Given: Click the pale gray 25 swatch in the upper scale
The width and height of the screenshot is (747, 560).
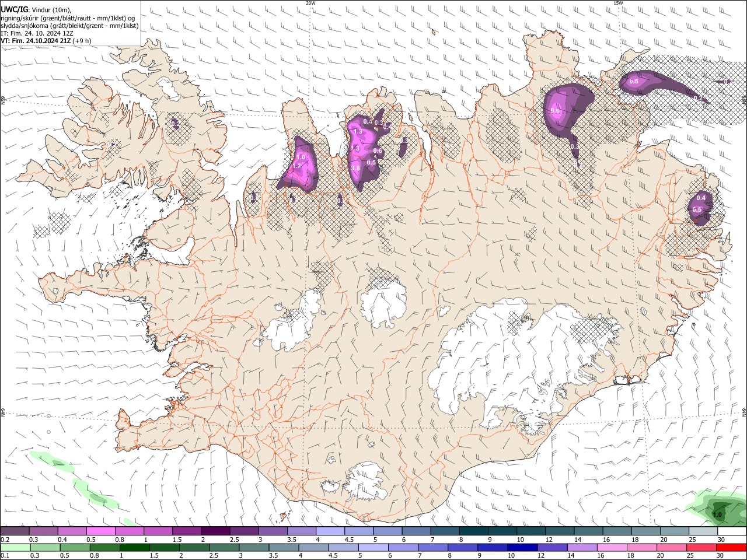Looking at the screenshot, I should (704, 531).
